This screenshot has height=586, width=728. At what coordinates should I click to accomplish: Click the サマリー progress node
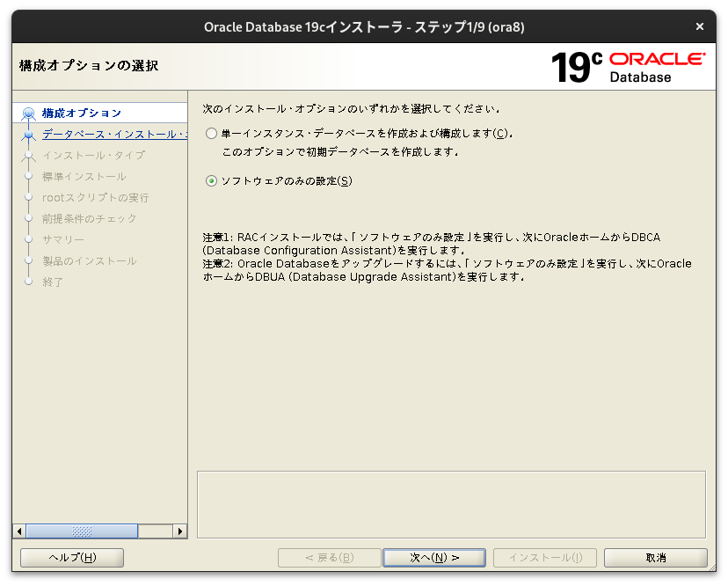[x=30, y=239]
